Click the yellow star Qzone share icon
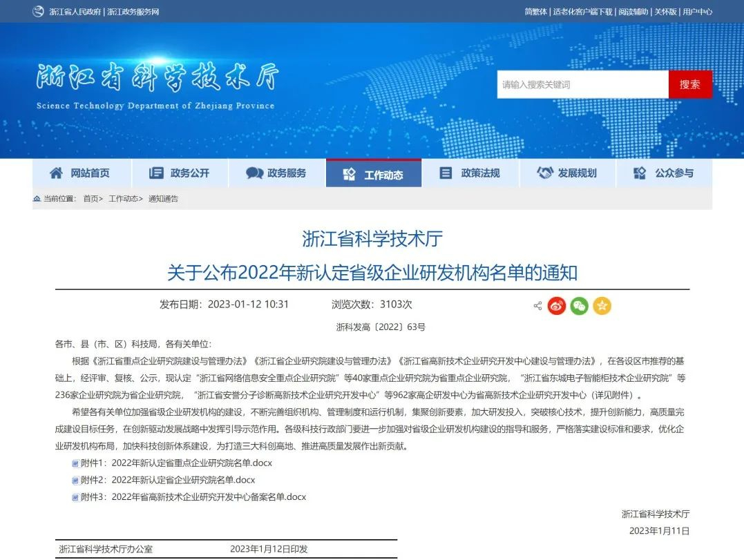The image size is (744, 560). (x=602, y=306)
